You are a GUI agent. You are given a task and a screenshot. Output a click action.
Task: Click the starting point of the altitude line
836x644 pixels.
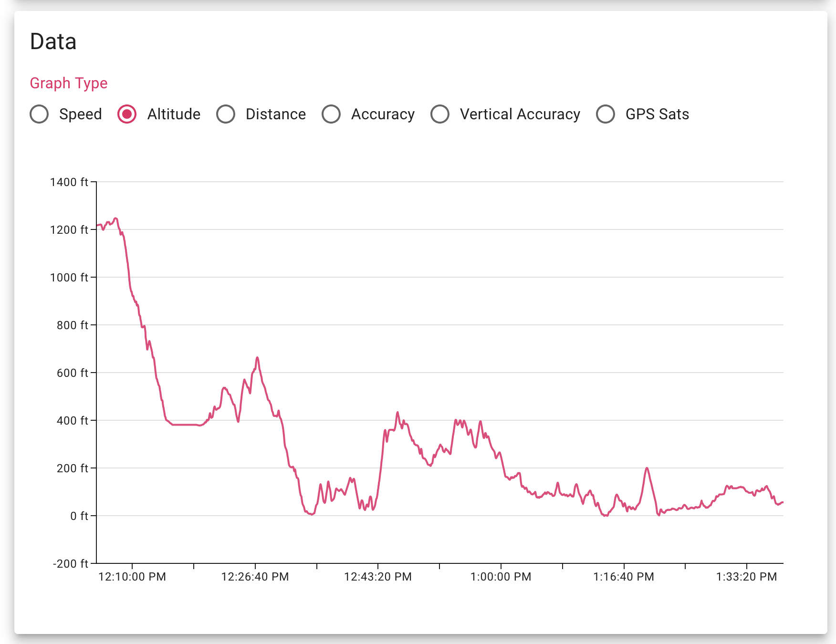tap(97, 224)
